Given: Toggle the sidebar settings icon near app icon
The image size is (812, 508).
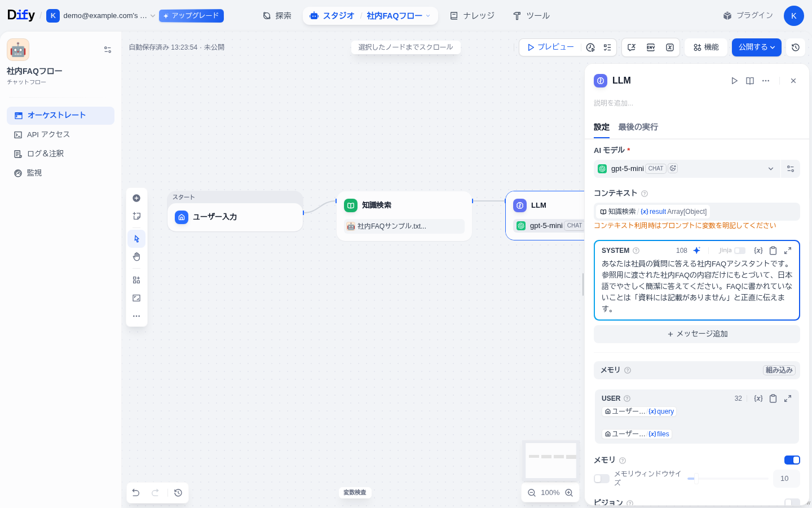Looking at the screenshot, I should [x=108, y=50].
